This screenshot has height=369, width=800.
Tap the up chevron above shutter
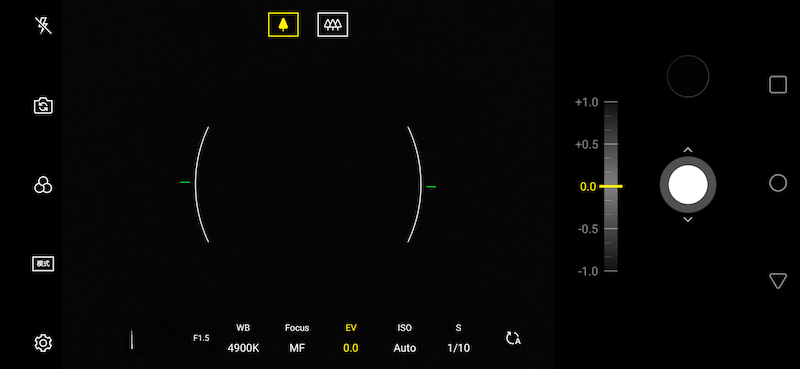click(x=688, y=150)
